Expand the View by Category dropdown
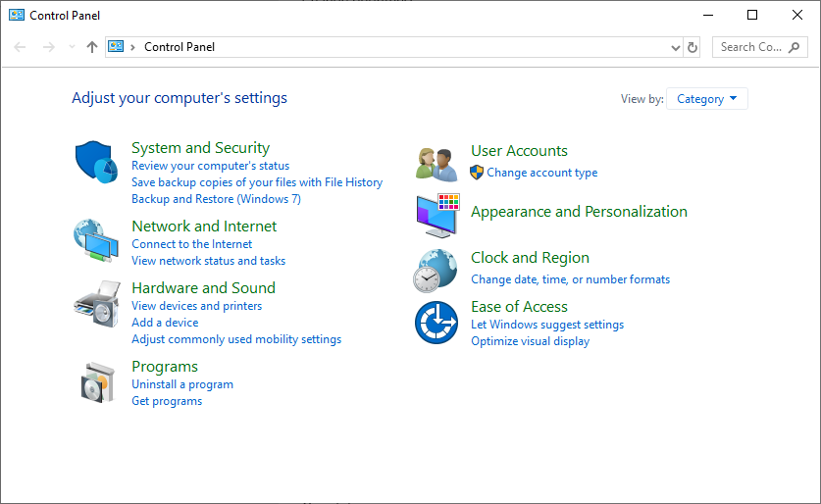The width and height of the screenshot is (821, 504). click(x=706, y=99)
